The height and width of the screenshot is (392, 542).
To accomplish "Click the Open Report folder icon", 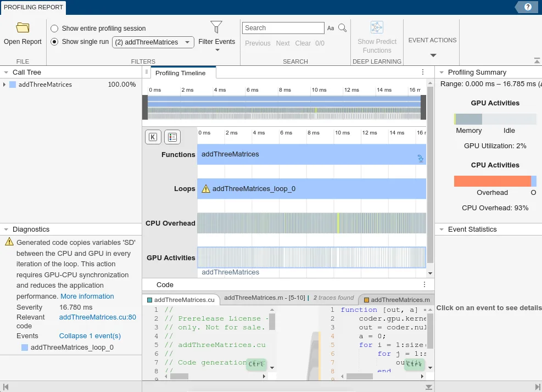I will click(x=23, y=28).
